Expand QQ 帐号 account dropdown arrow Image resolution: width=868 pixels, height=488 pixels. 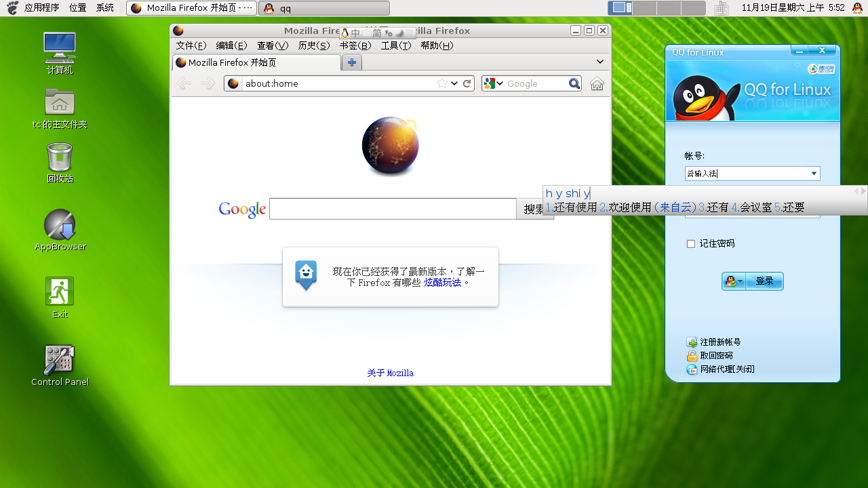814,174
